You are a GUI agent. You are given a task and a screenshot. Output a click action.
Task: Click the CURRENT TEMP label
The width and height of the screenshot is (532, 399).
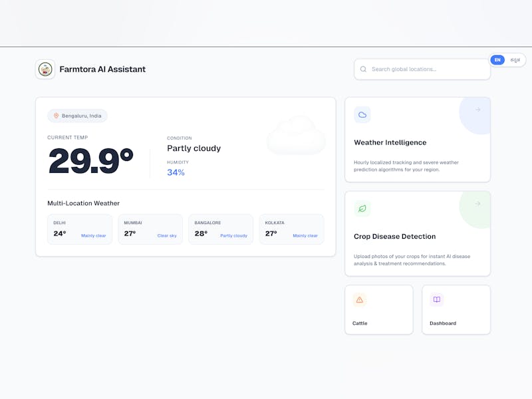(68, 138)
